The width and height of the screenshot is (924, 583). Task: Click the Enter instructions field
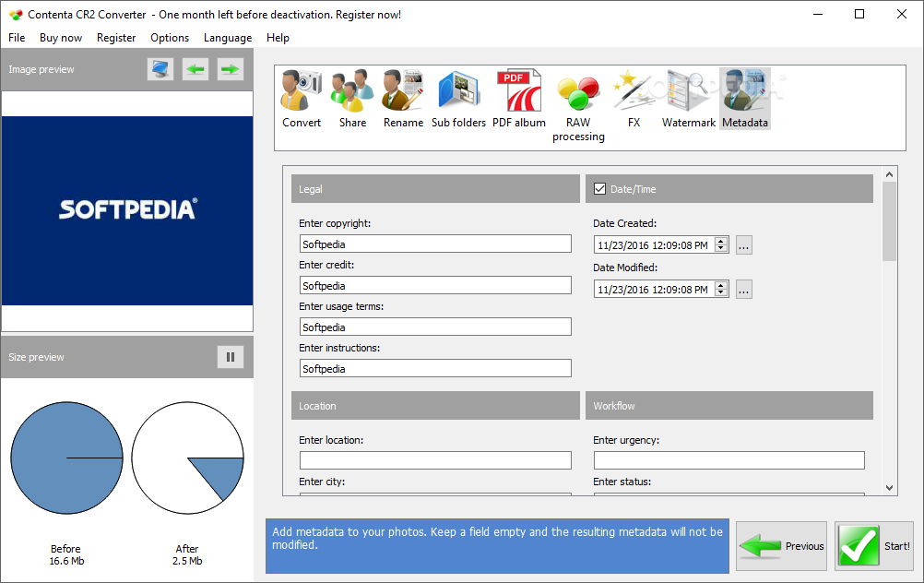tap(435, 368)
